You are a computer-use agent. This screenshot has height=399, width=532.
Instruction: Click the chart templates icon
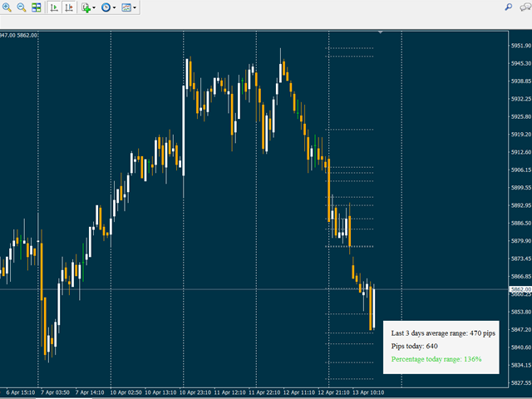126,7
